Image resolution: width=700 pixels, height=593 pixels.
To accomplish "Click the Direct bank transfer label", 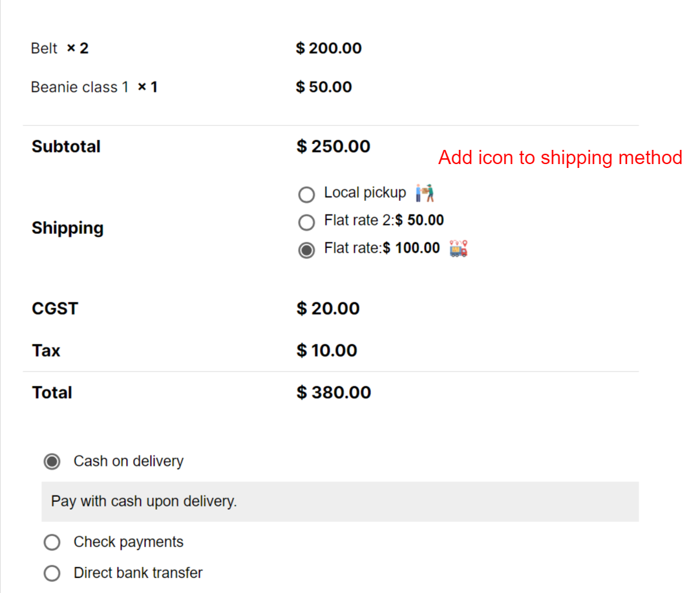I will coord(138,573).
